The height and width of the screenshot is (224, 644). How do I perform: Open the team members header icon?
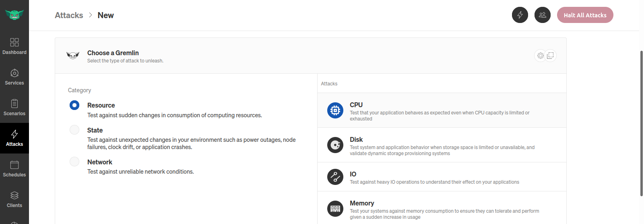[543, 15]
